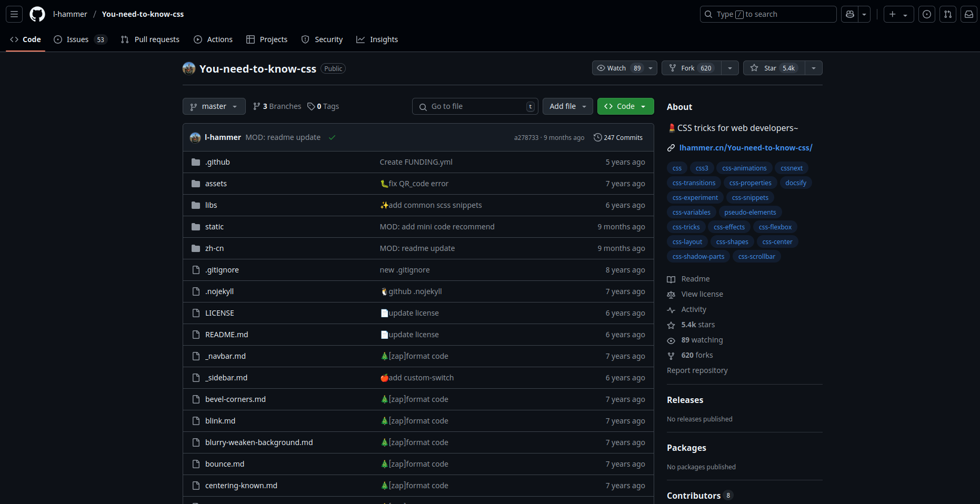The image size is (980, 504).
Task: Click the repository owner avatar beside title
Action: tap(189, 68)
